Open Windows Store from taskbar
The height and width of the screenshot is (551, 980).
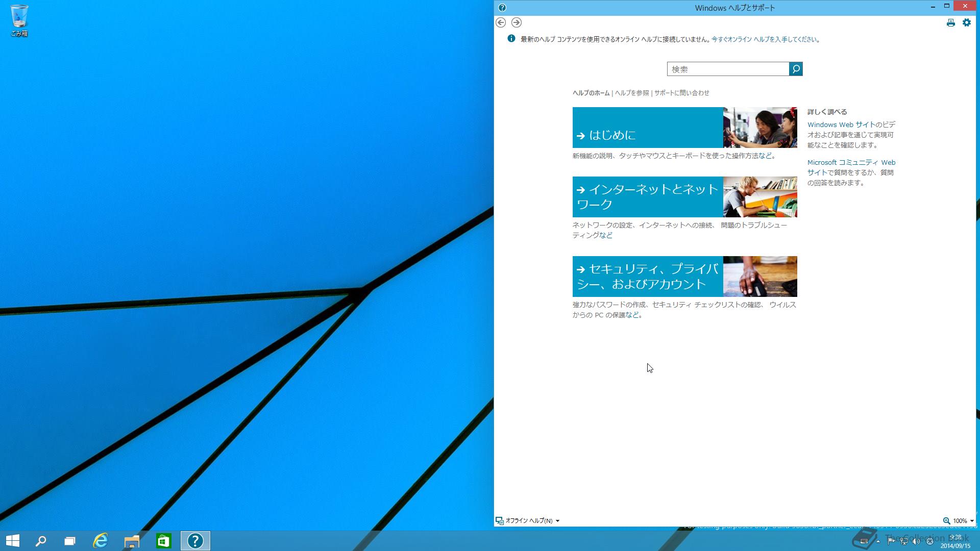tap(163, 541)
